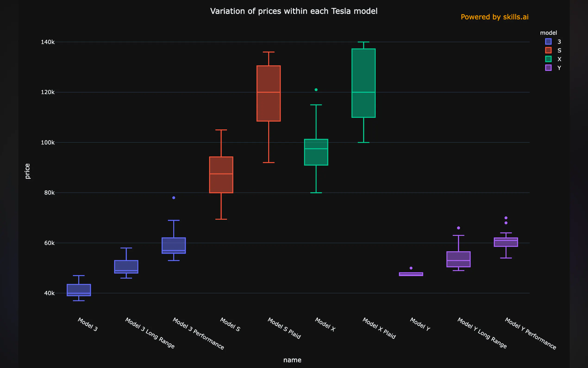This screenshot has height=368, width=588.
Task: Click the 'Model X' x-axis tick label
Action: (x=325, y=324)
